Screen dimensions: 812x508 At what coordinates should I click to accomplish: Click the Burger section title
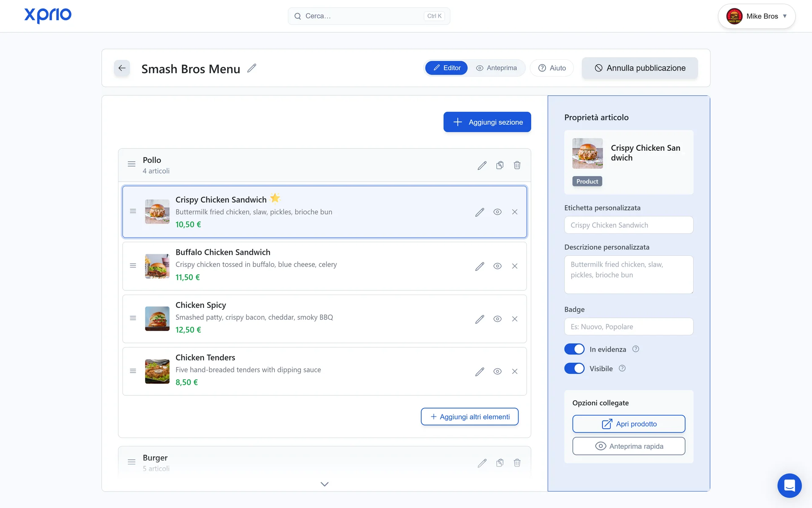[155, 458]
